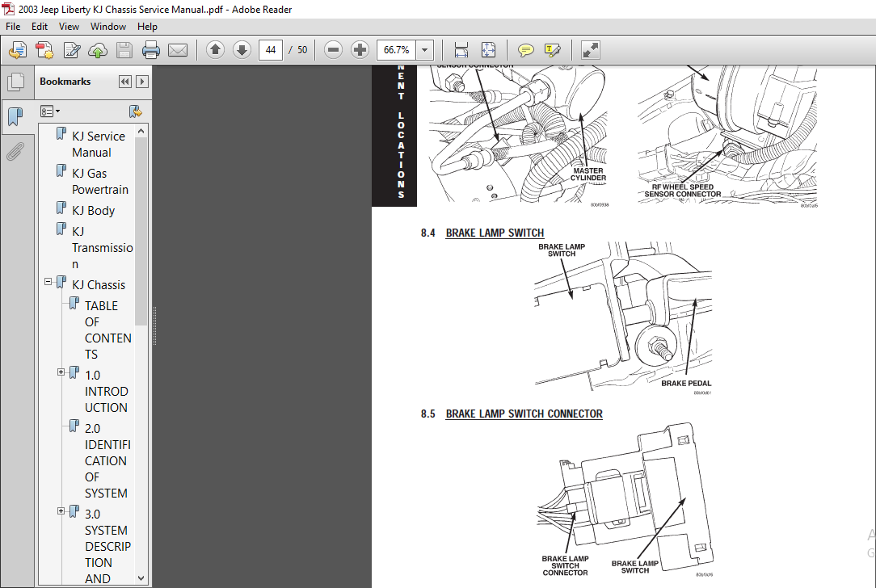Screen dimensions: 876x588
Task: Zoom in with the plus button
Action: [360, 50]
